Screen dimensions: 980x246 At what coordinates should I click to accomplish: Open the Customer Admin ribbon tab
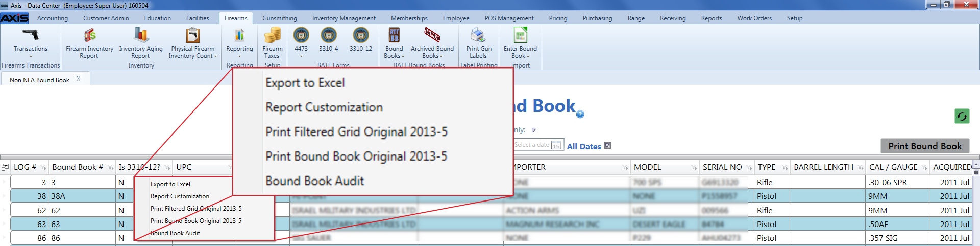pos(106,18)
